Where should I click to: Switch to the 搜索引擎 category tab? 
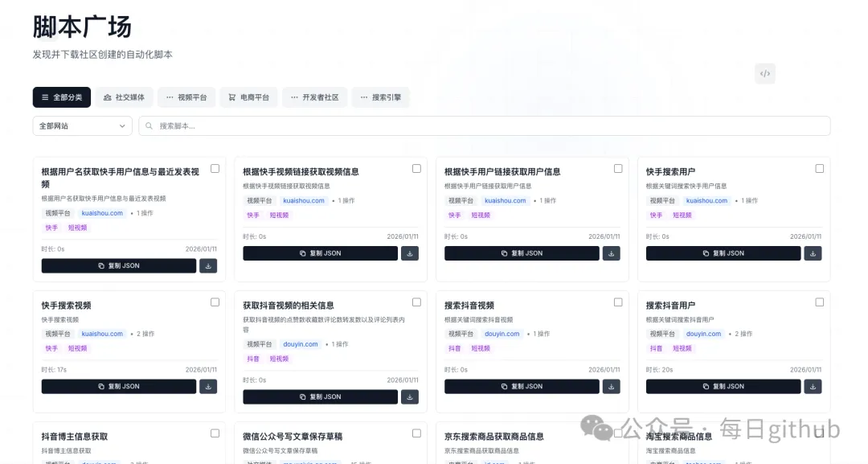[x=380, y=96]
